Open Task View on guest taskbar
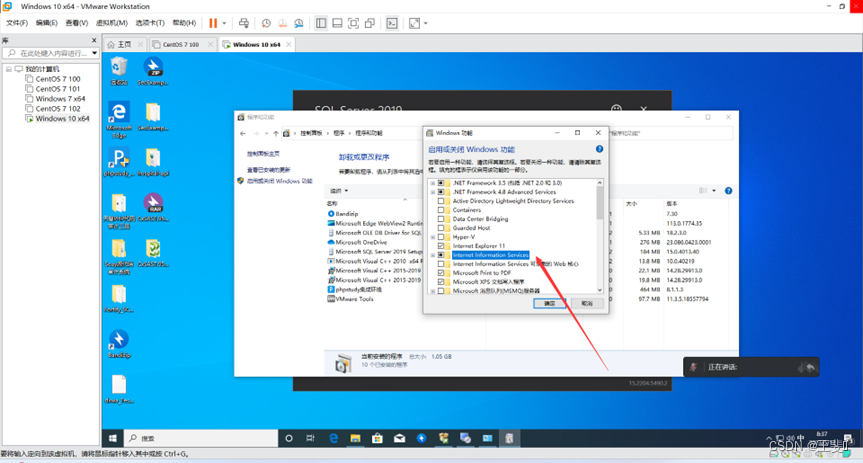The height and width of the screenshot is (463, 863). (x=310, y=438)
